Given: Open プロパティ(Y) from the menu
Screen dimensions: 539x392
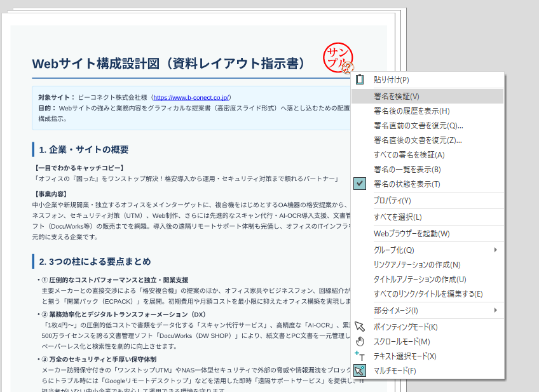Looking at the screenshot, I should (427, 200).
